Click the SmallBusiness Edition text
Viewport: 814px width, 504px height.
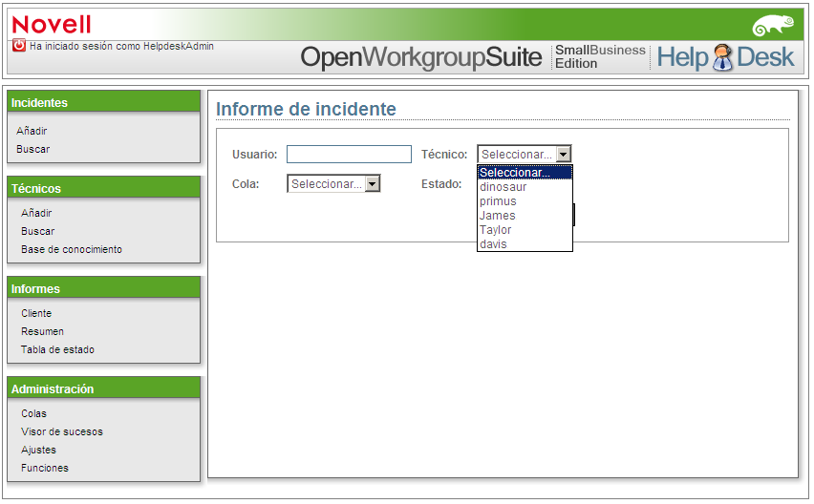pos(600,56)
